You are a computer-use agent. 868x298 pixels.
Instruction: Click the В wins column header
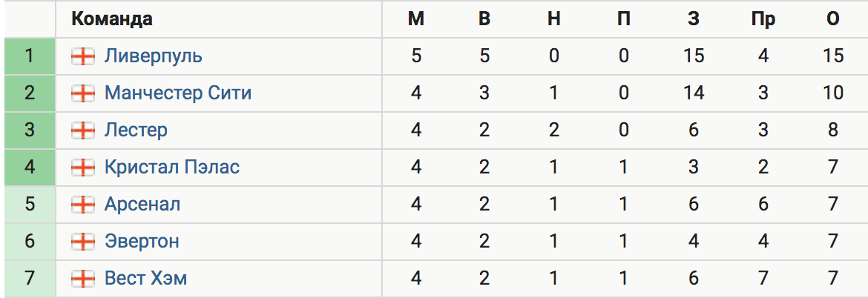(484, 19)
